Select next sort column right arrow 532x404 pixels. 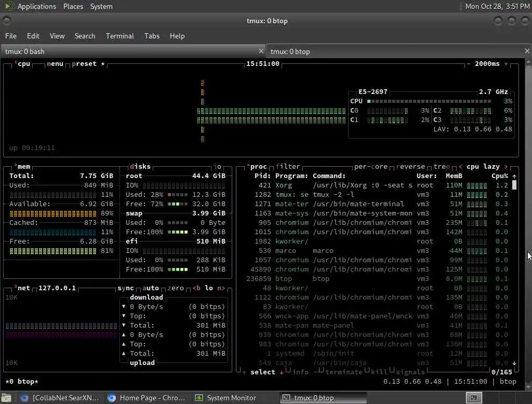pyautogui.click(x=506, y=167)
